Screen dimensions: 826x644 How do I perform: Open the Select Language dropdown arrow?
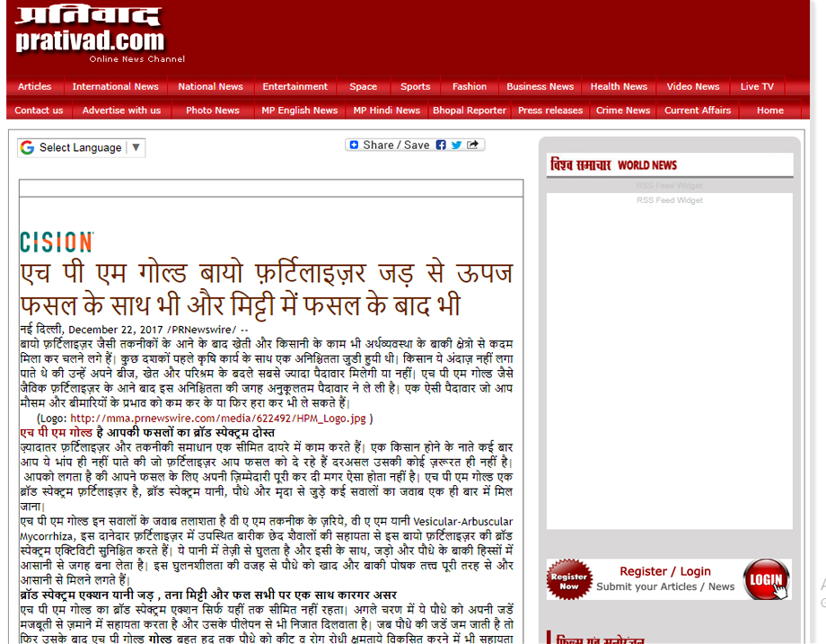click(x=136, y=147)
